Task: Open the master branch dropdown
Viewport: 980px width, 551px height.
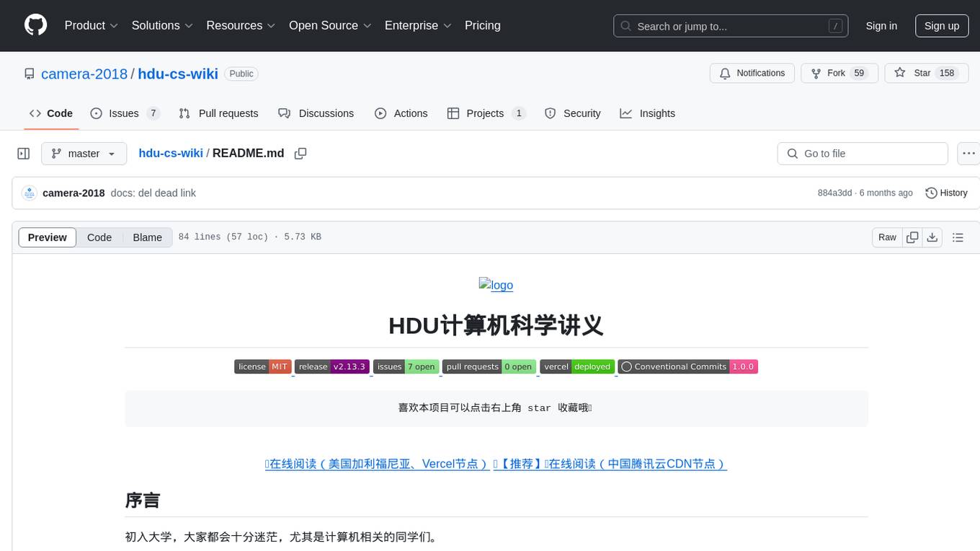Action: (84, 154)
